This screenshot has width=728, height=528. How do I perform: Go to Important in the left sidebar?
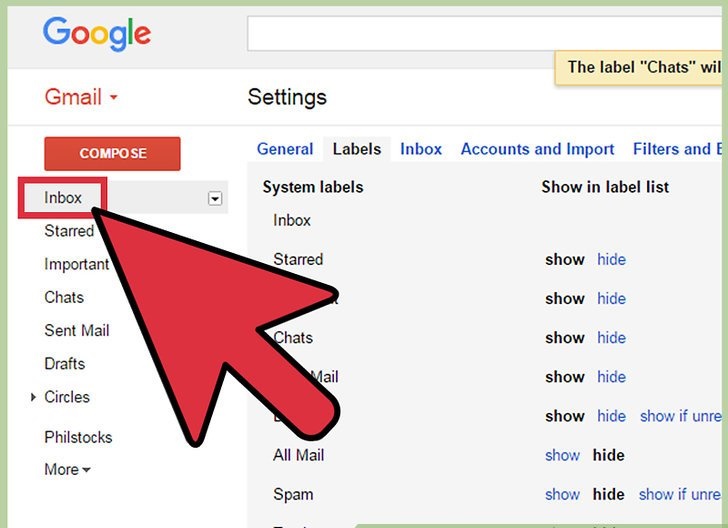pos(77,264)
